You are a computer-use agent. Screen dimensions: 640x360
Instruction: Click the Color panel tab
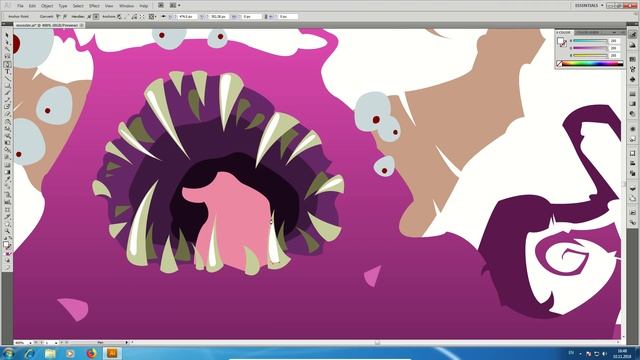pos(564,32)
